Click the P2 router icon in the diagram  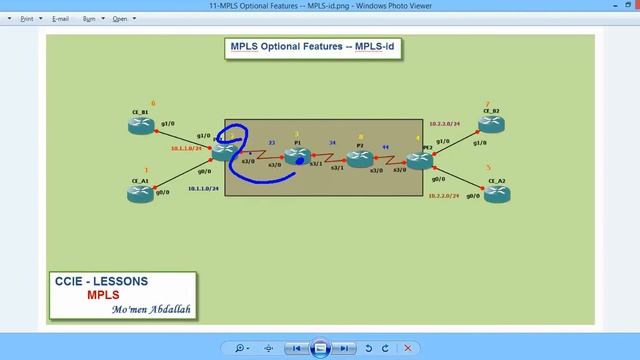[360, 158]
